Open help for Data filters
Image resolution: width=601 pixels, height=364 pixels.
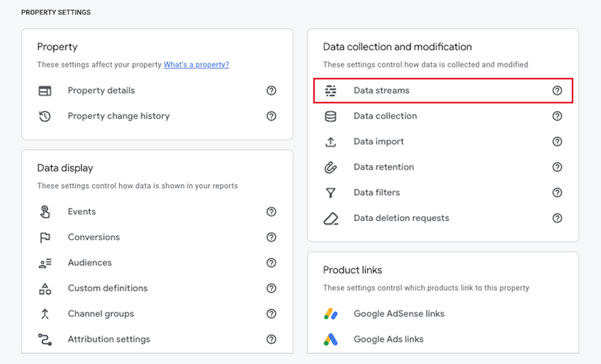click(x=558, y=192)
